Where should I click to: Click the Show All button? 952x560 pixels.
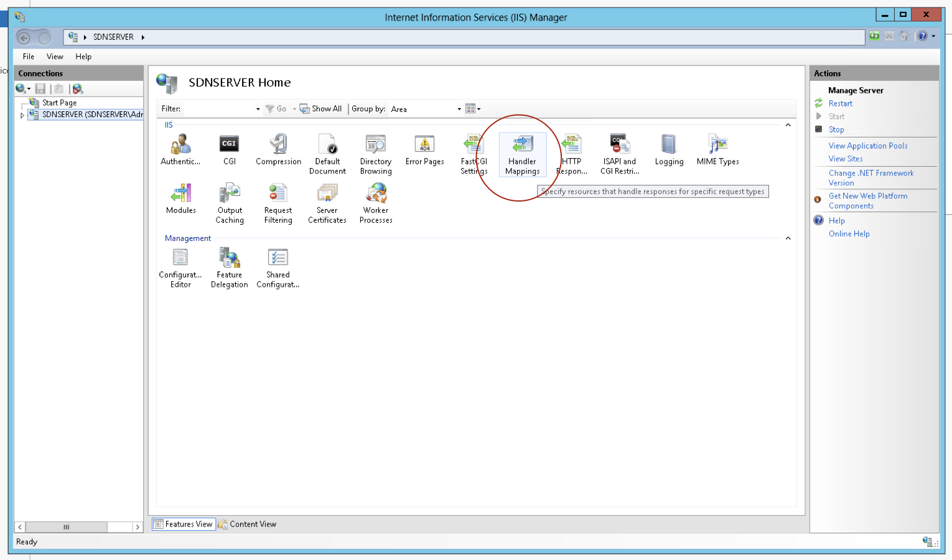[x=321, y=109]
